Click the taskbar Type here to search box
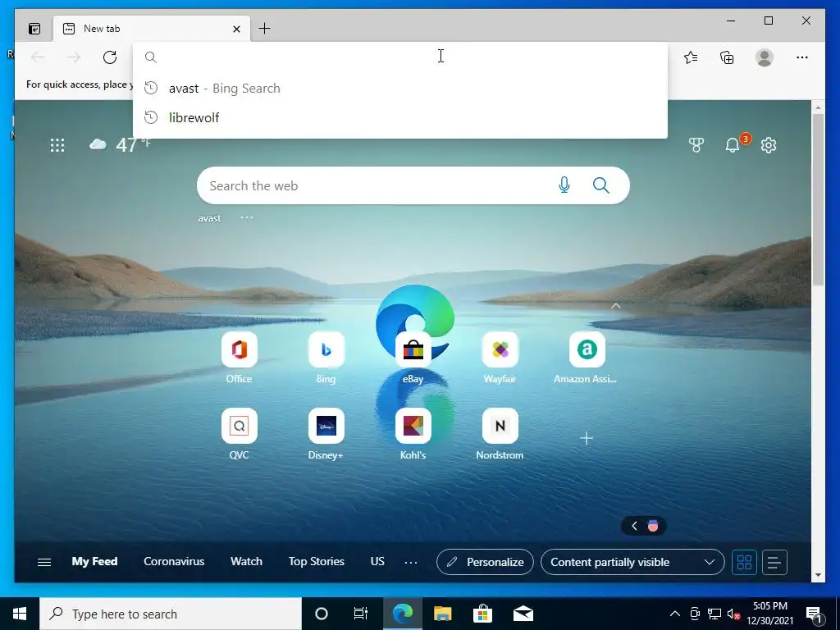 pos(171,614)
